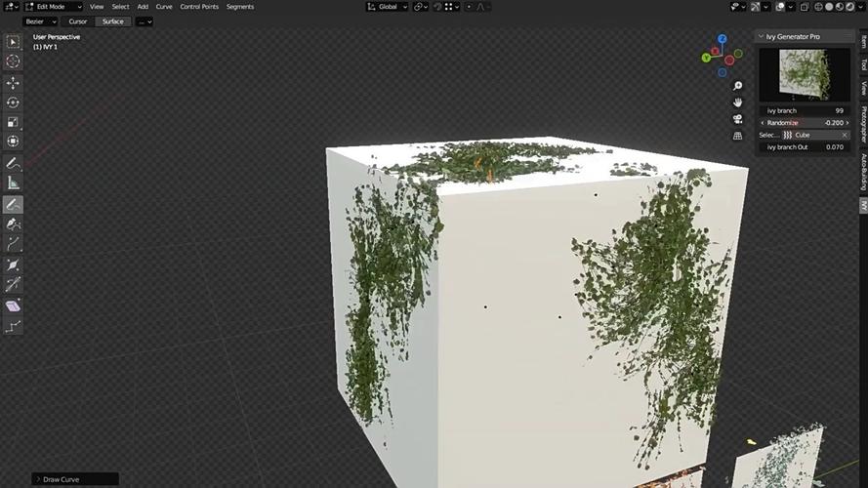Switch to the Item sidebar tab
This screenshot has width=868, height=488.
(863, 42)
